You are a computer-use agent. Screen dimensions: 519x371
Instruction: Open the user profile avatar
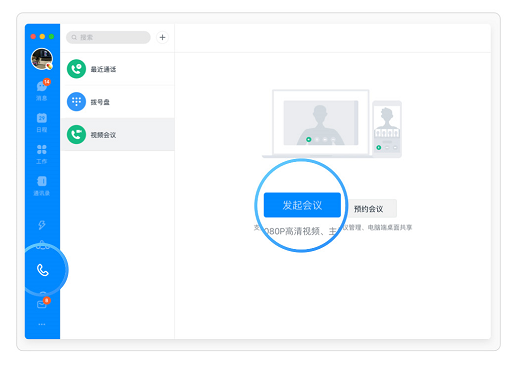coord(42,59)
